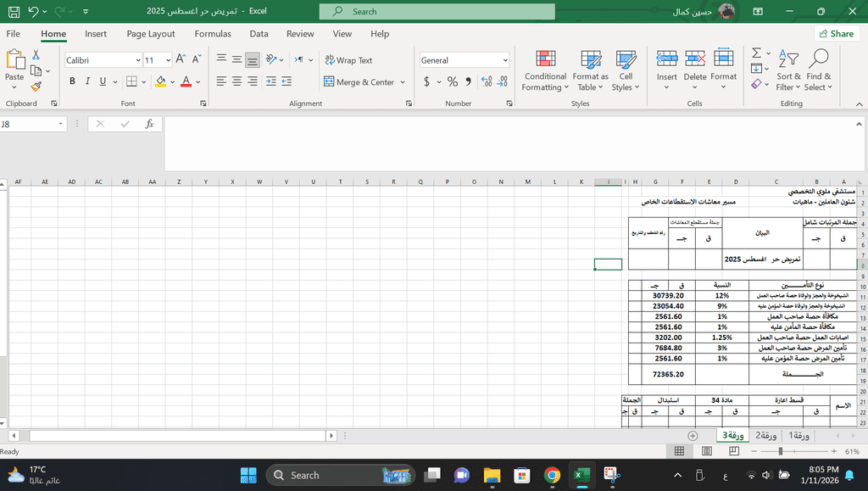
Task: Toggle Bold formatting
Action: 72,81
